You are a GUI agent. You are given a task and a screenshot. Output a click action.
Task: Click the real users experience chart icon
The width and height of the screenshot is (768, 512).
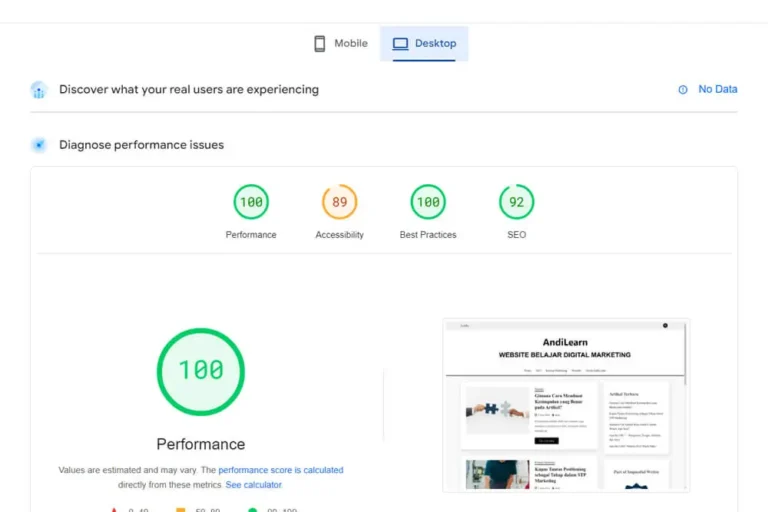(x=39, y=90)
